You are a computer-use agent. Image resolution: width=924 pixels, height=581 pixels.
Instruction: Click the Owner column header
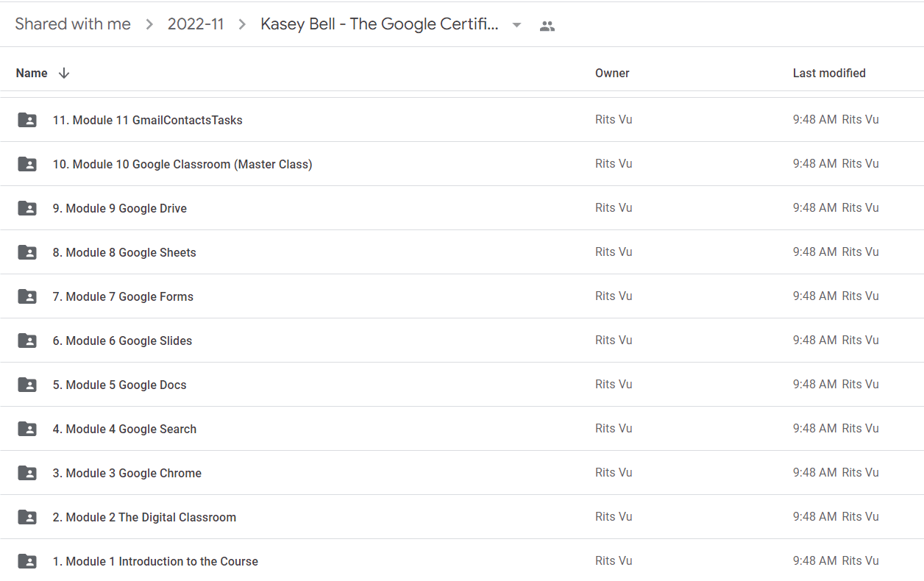coord(612,73)
